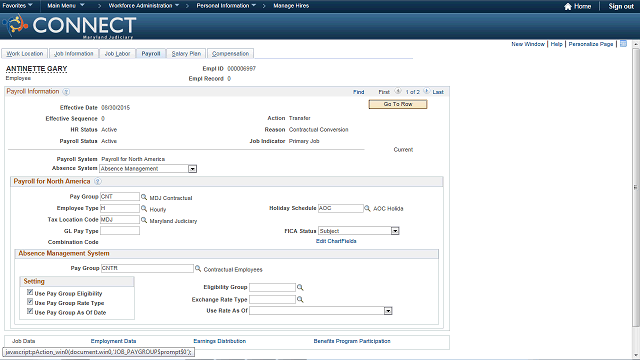This screenshot has height=360, width=640.
Task: Click the Home house icon
Action: tap(568, 6)
